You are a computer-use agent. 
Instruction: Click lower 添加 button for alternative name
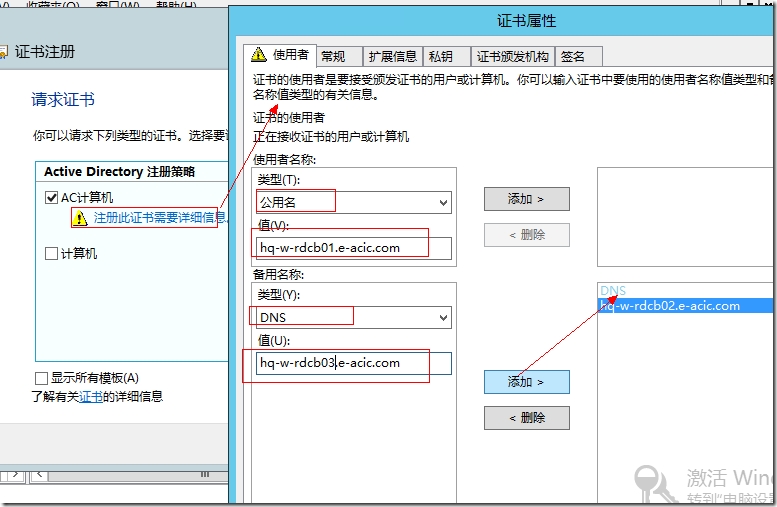tap(527, 382)
